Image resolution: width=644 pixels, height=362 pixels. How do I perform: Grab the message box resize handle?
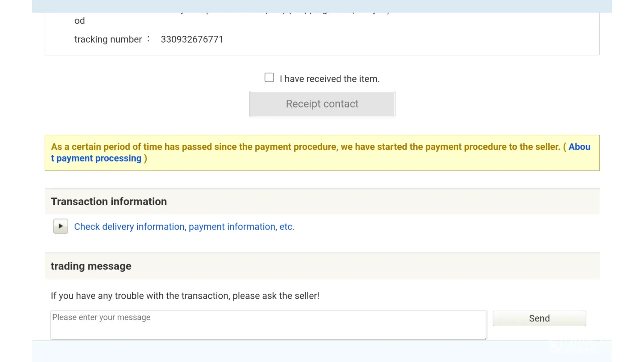point(485,337)
